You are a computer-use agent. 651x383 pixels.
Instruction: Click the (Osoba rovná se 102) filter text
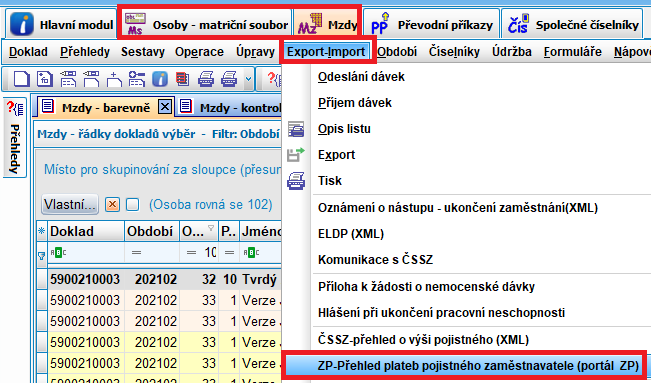point(210,204)
